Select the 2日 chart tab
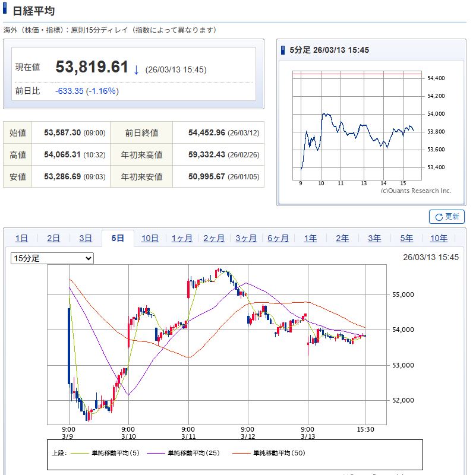Image resolution: width=476 pixels, height=475 pixels. (x=53, y=238)
